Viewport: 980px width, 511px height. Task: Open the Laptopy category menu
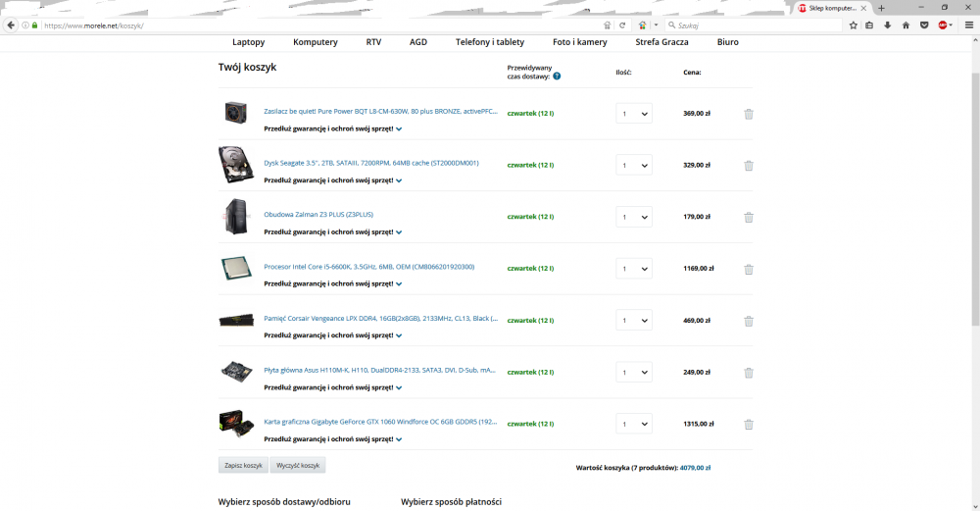(248, 42)
